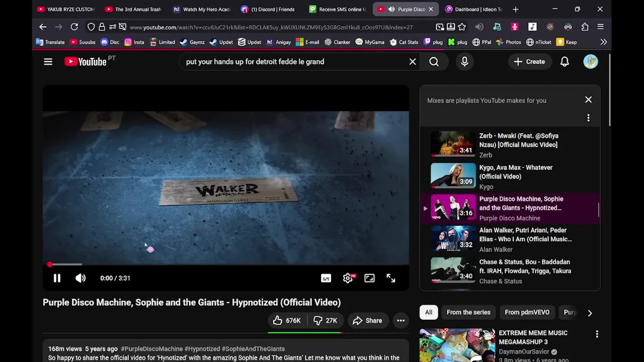This screenshot has width=644, height=362.
Task: Play Zerb - Mwaki from the playlist
Action: (x=510, y=145)
